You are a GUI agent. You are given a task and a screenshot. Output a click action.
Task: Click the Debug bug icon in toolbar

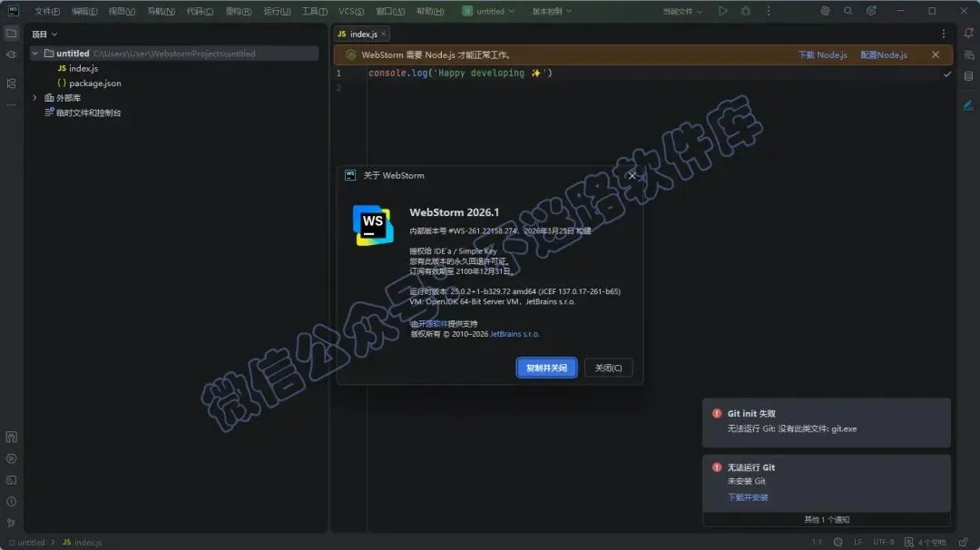746,11
